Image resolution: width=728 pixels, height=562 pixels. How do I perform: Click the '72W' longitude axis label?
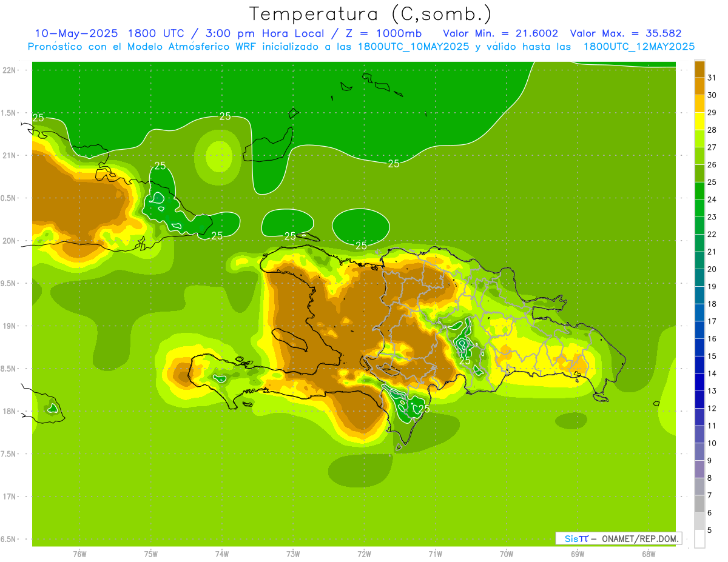point(364,554)
